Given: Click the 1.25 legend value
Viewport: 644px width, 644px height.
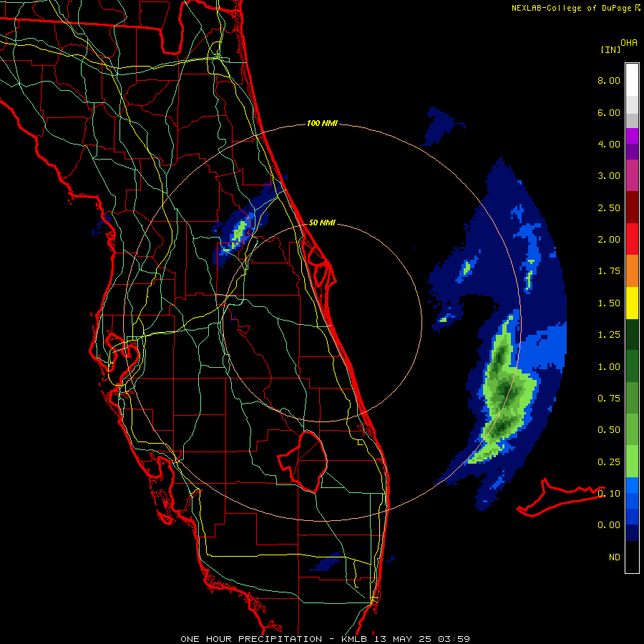Looking at the screenshot, I should click(x=609, y=335).
